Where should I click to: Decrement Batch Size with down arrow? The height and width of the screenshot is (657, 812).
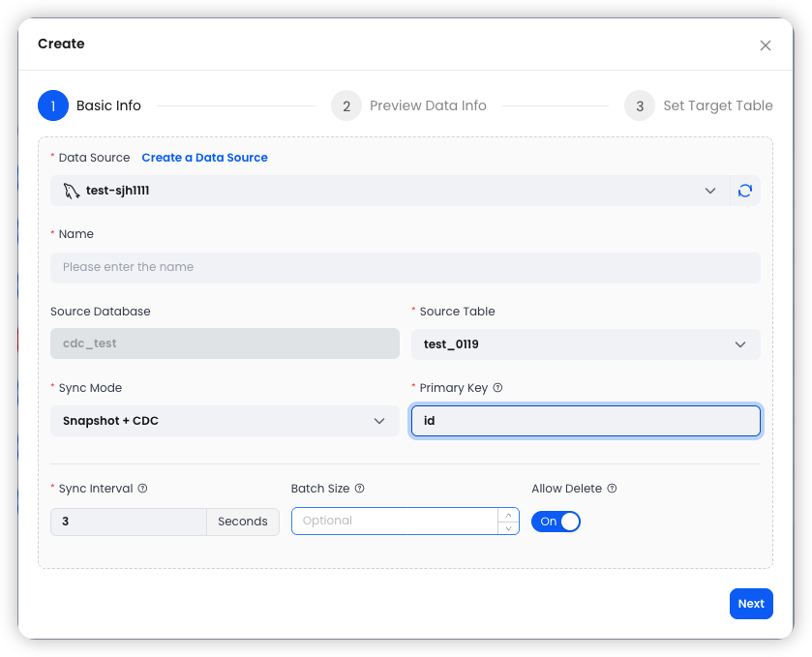[x=507, y=526]
